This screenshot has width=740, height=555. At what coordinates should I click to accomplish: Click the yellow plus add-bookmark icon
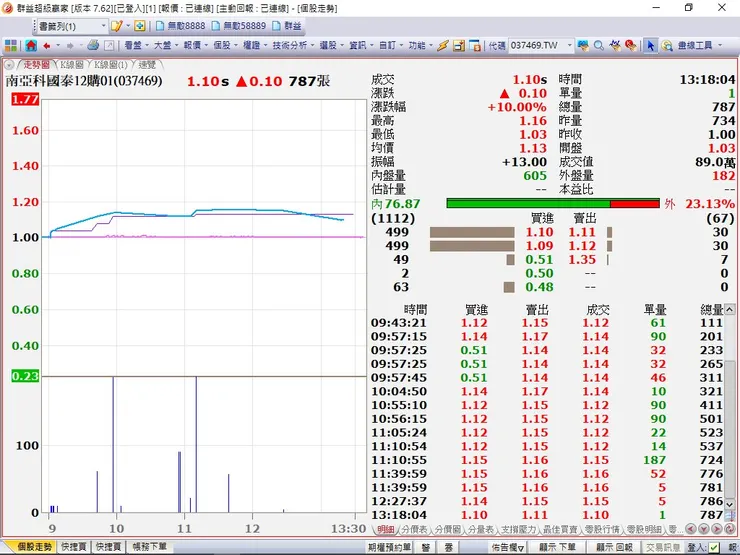coord(140,26)
